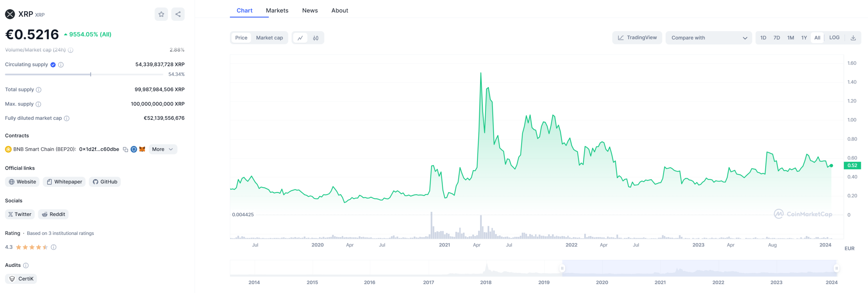Set chart range to All
Viewport: 868px width, 293px height.
(817, 38)
